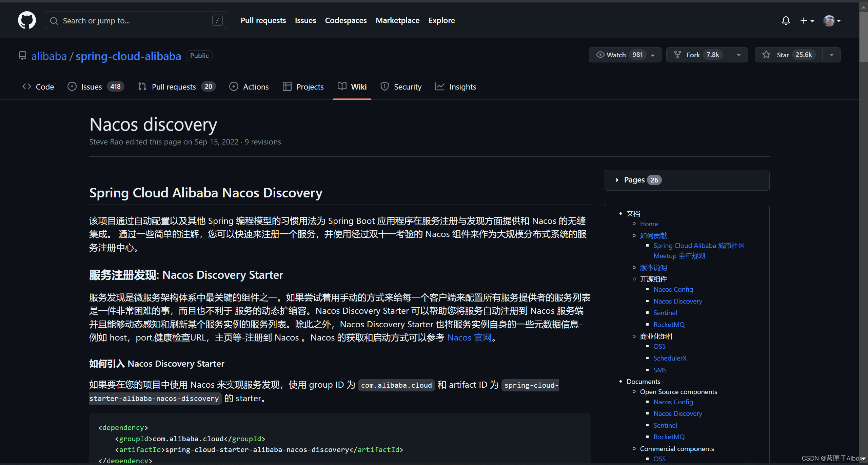Switch to the repository Issues tab

[96, 87]
